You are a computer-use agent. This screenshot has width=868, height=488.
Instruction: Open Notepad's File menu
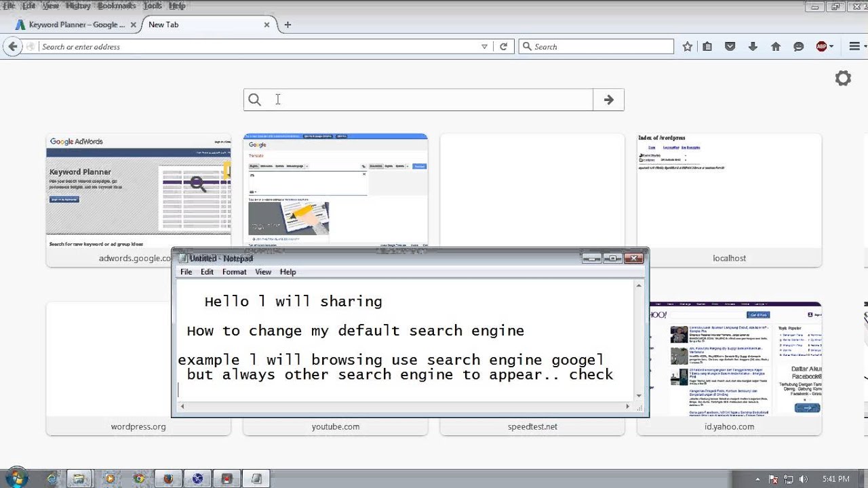pos(186,272)
